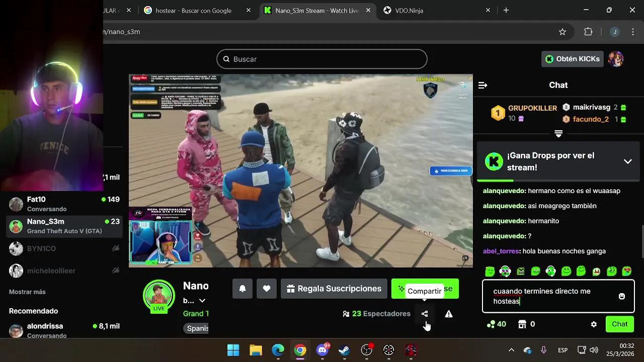Send the angry square green emote
The height and width of the screenshot is (362, 644).
pyautogui.click(x=520, y=271)
